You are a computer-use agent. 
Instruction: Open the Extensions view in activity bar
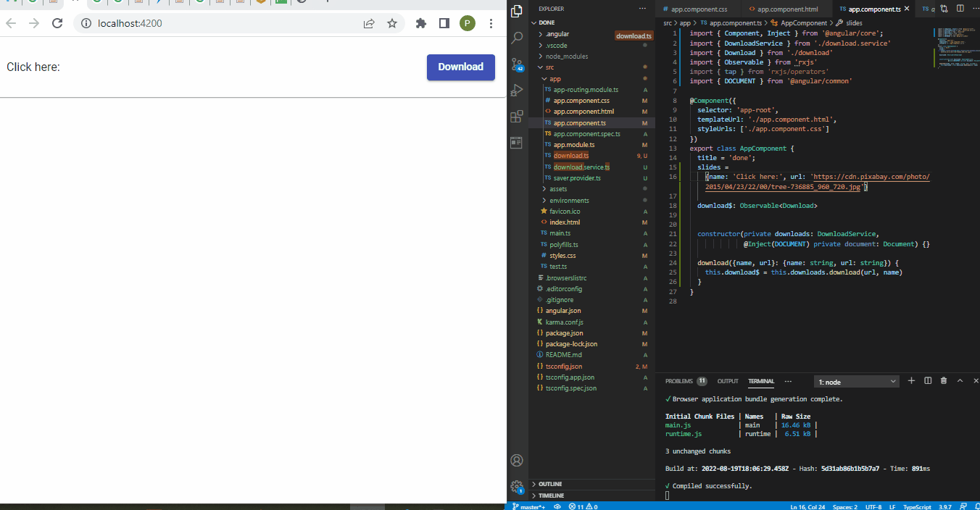tap(517, 117)
